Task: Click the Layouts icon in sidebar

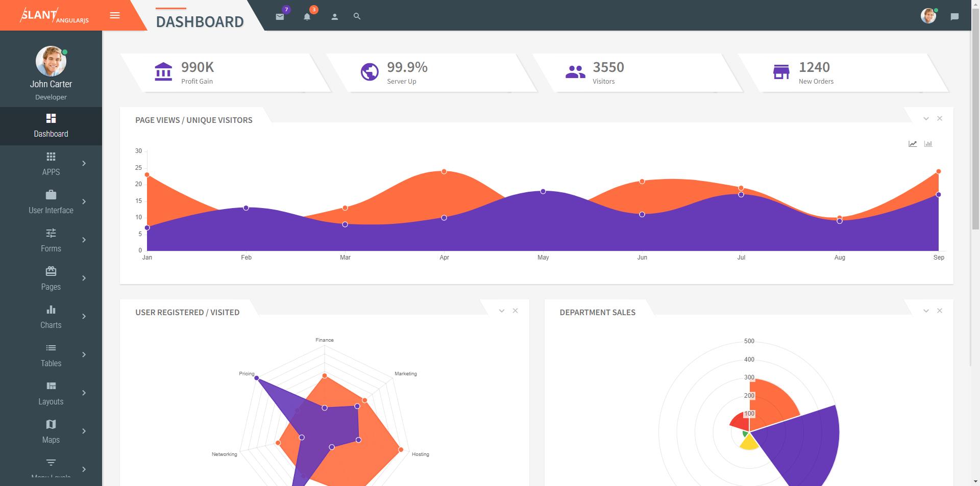Action: click(51, 386)
